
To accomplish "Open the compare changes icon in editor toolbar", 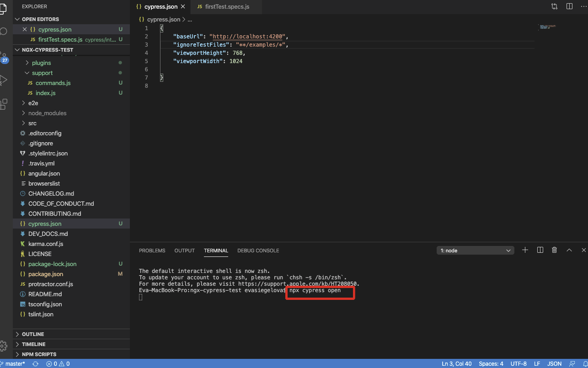I will click(555, 6).
